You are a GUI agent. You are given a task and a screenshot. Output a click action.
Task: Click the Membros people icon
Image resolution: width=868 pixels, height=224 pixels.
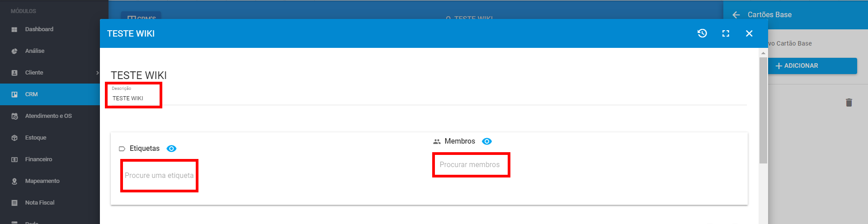pos(437,141)
